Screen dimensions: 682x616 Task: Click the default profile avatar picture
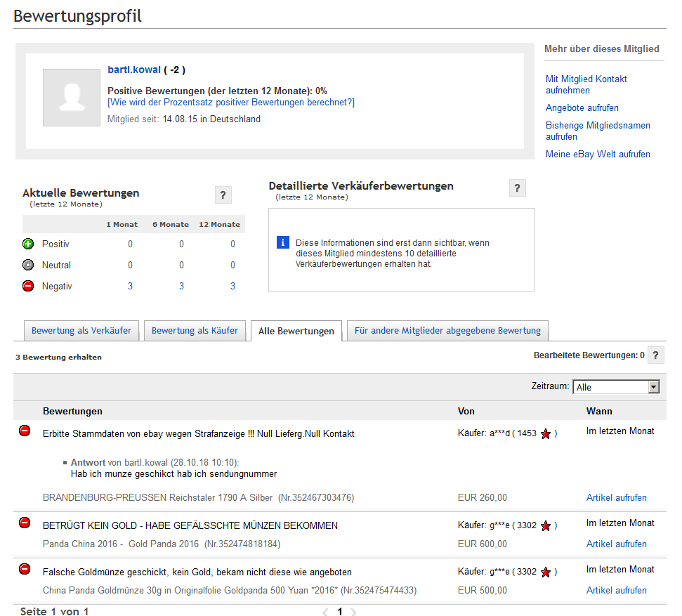click(72, 98)
